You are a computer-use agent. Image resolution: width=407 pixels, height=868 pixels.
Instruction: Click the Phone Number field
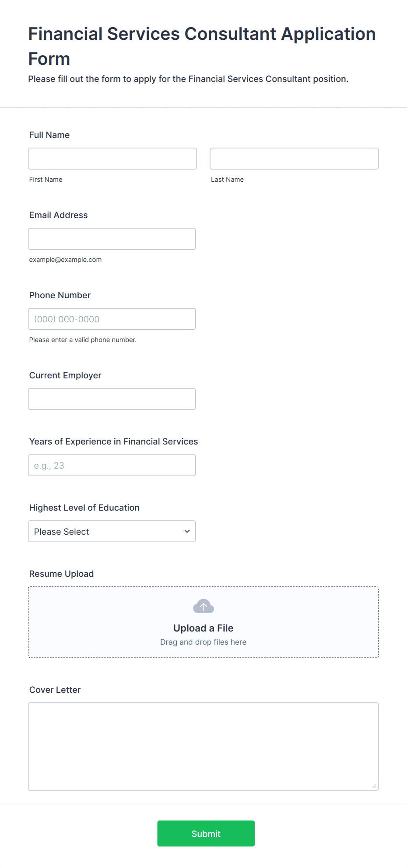[112, 319]
